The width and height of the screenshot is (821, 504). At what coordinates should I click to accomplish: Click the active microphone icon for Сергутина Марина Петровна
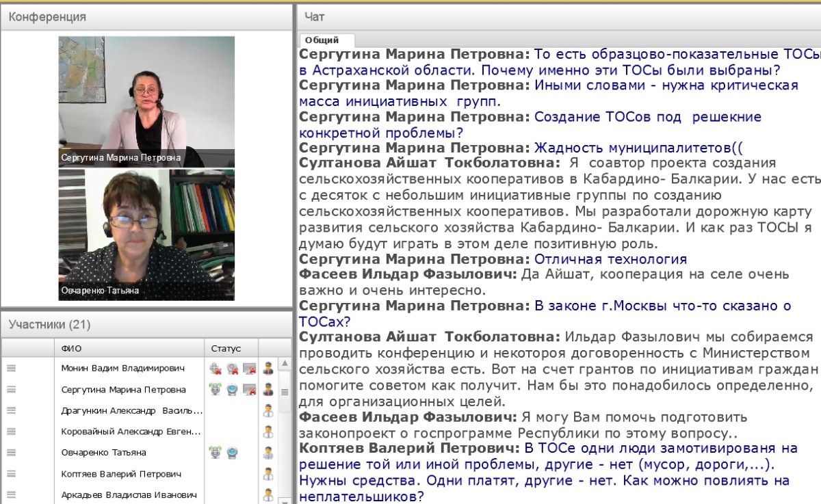click(216, 389)
